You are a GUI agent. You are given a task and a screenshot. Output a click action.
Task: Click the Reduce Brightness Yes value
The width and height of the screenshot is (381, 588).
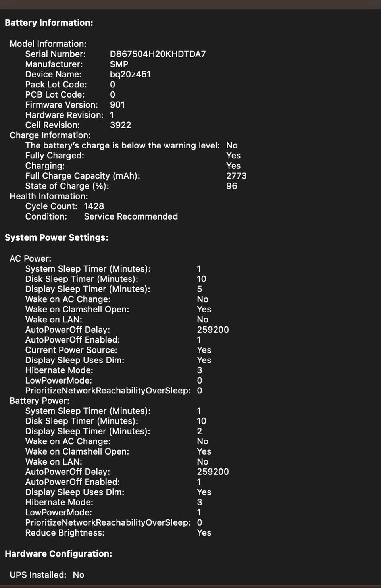tap(204, 533)
